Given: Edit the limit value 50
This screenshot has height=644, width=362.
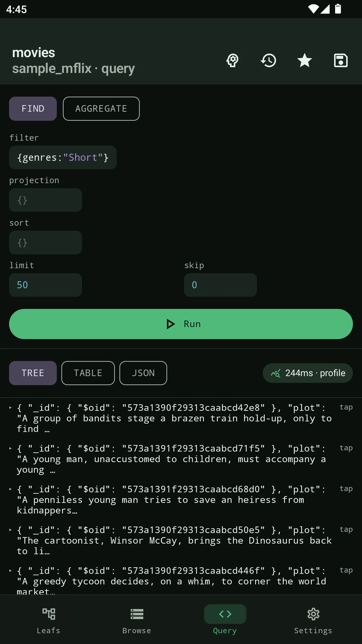Looking at the screenshot, I should click(46, 285).
